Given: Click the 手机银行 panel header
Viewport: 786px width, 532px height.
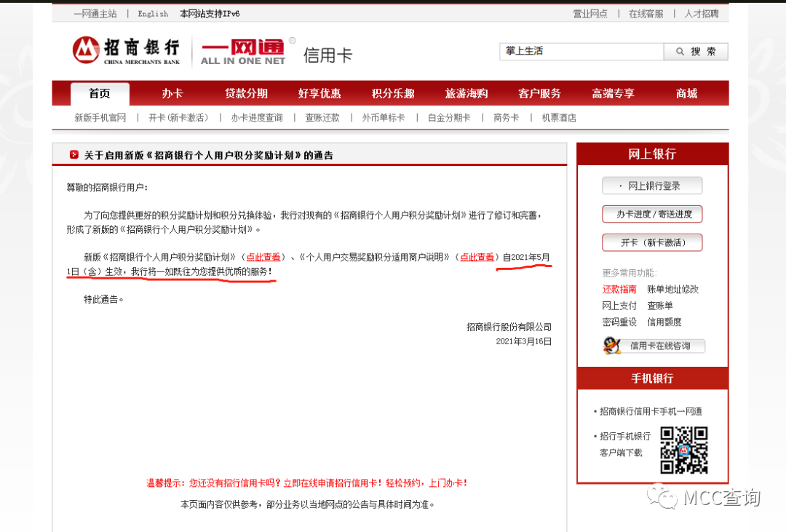Looking at the screenshot, I should tap(652, 378).
